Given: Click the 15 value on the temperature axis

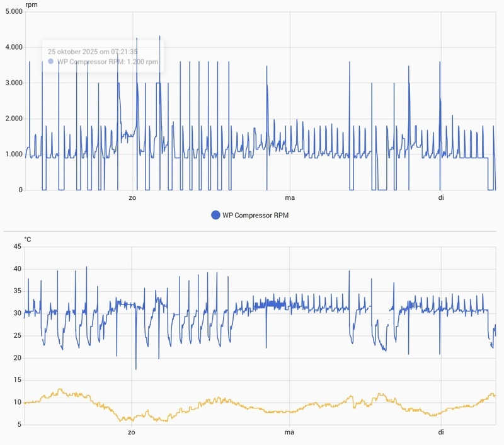Looking at the screenshot, I should (x=18, y=380).
